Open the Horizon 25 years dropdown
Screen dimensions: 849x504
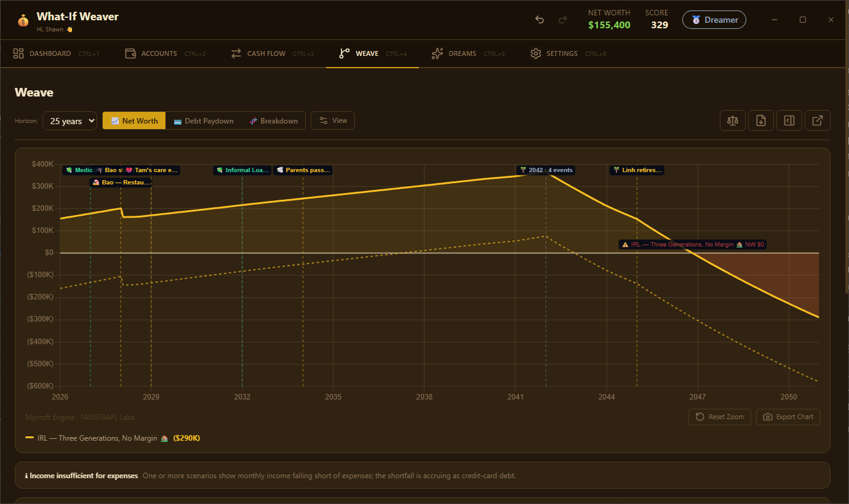[x=70, y=121]
